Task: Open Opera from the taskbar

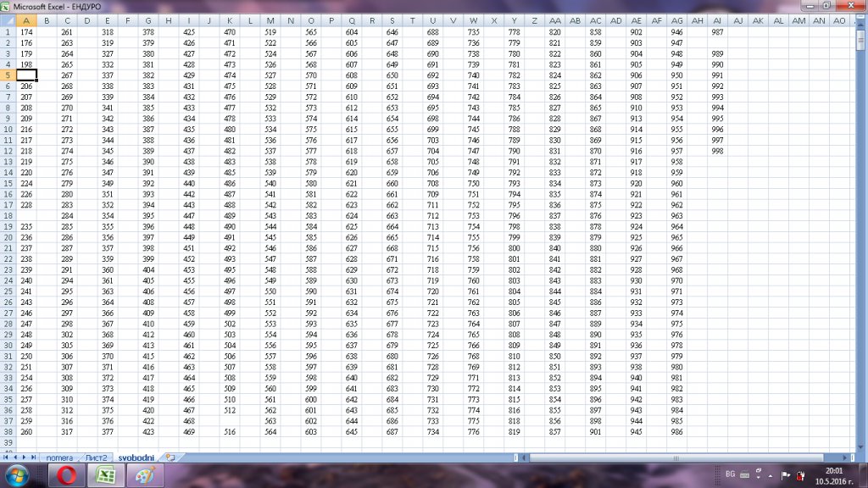Action: click(66, 476)
